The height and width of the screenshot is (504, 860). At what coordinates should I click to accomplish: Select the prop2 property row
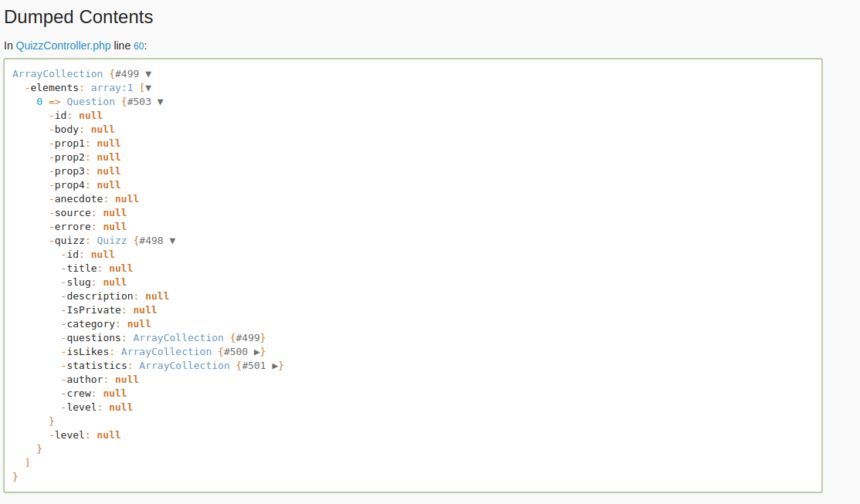85,157
